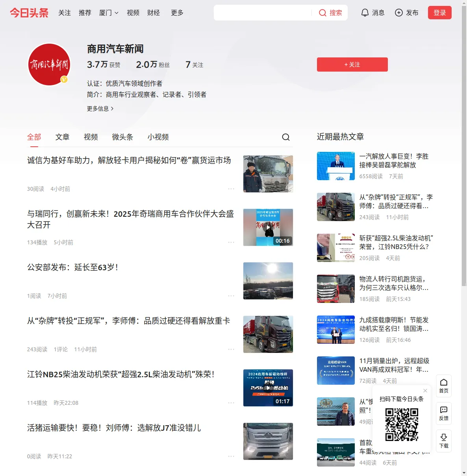The height and width of the screenshot is (476, 467).
Task: Click the 3.7万 获赞 stat
Action: (104, 65)
